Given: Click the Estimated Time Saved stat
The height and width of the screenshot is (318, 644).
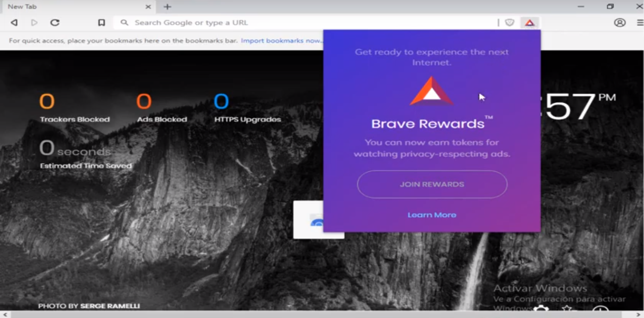Looking at the screenshot, I should tap(85, 154).
